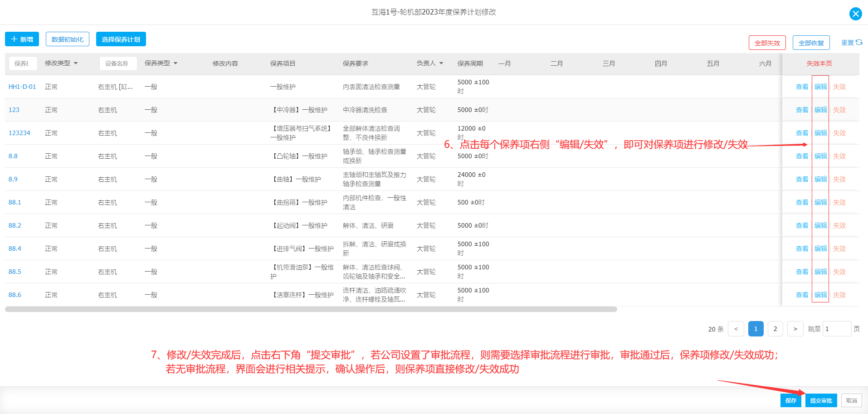Open maintenance item 88.6
The height and width of the screenshot is (414, 868).
click(x=15, y=295)
